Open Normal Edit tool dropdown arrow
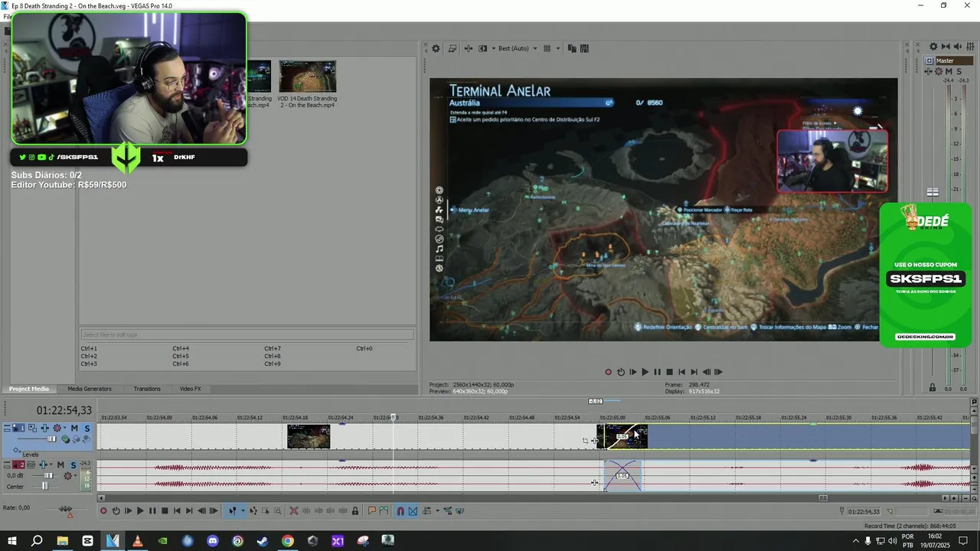This screenshot has width=980, height=551. tap(243, 511)
